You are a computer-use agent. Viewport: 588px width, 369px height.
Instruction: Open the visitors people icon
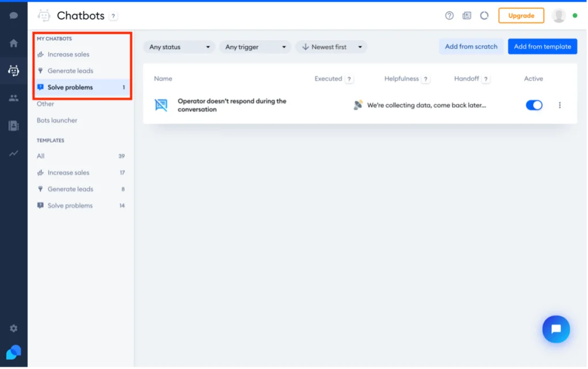(x=14, y=98)
